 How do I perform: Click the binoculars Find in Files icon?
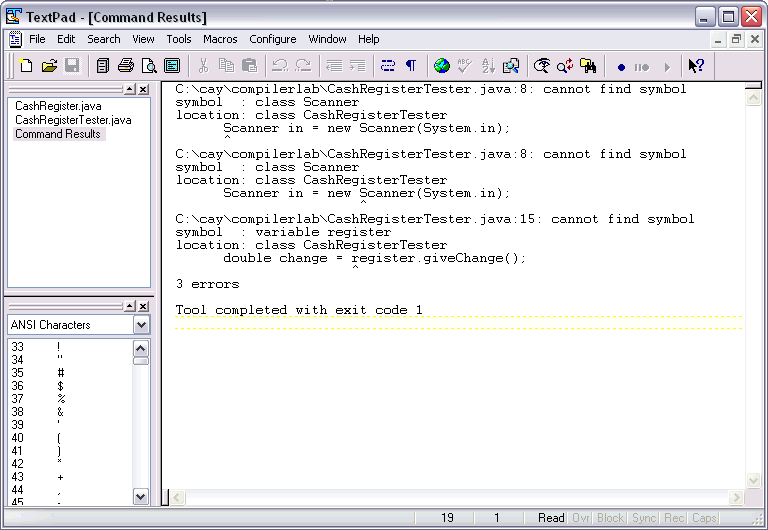(588, 66)
